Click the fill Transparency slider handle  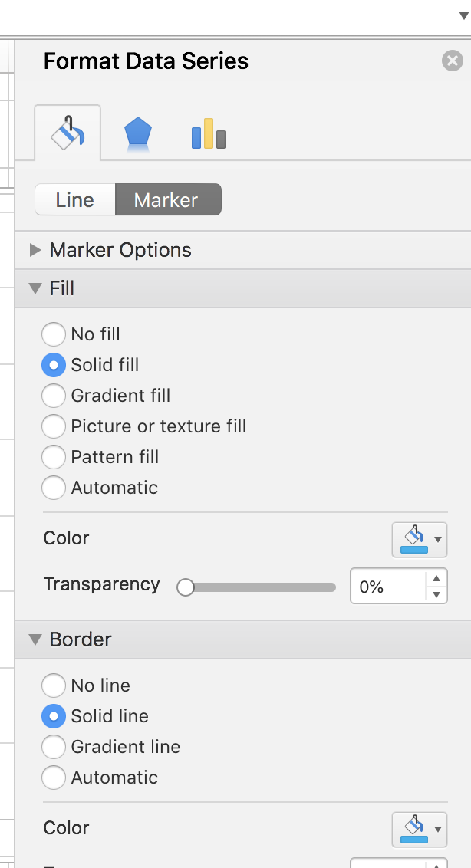(186, 587)
